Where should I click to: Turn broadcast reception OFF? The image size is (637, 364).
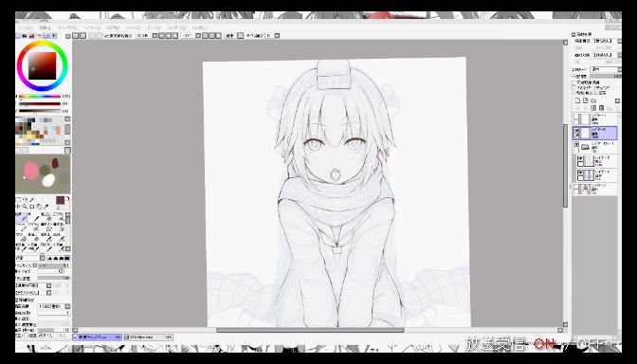(x=591, y=344)
